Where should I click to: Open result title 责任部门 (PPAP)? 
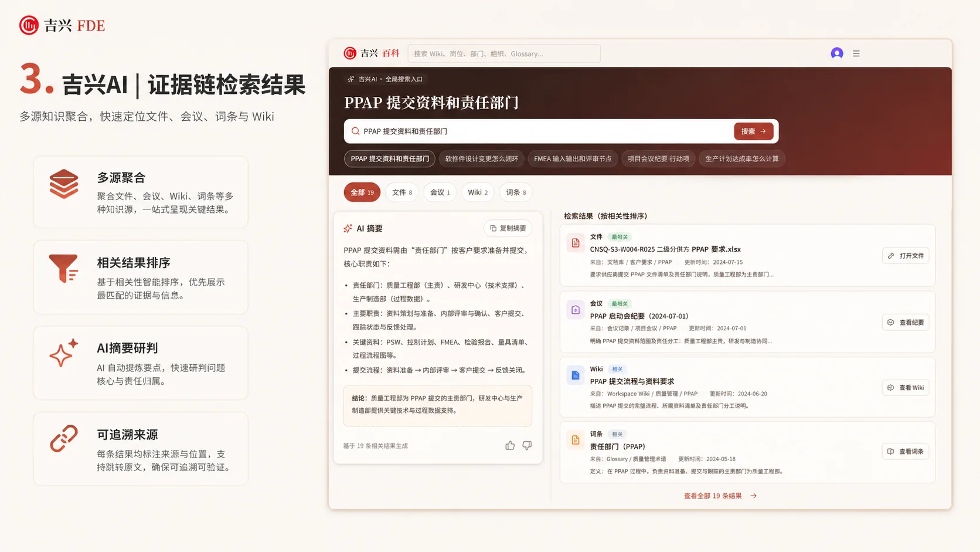(617, 446)
